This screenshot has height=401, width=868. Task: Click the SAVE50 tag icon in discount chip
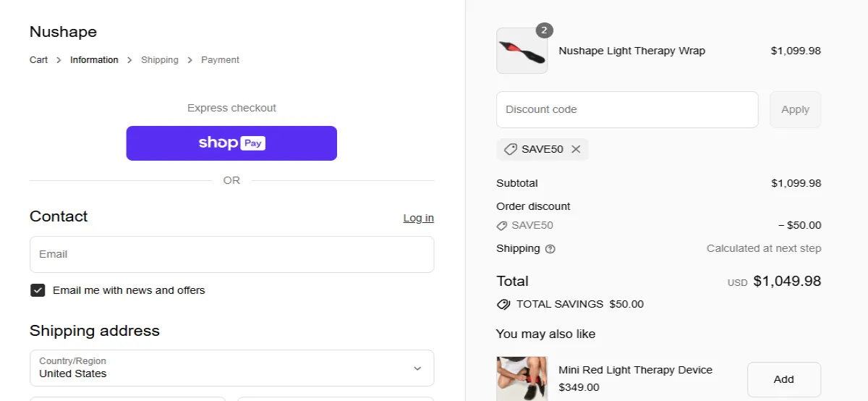tap(510, 149)
